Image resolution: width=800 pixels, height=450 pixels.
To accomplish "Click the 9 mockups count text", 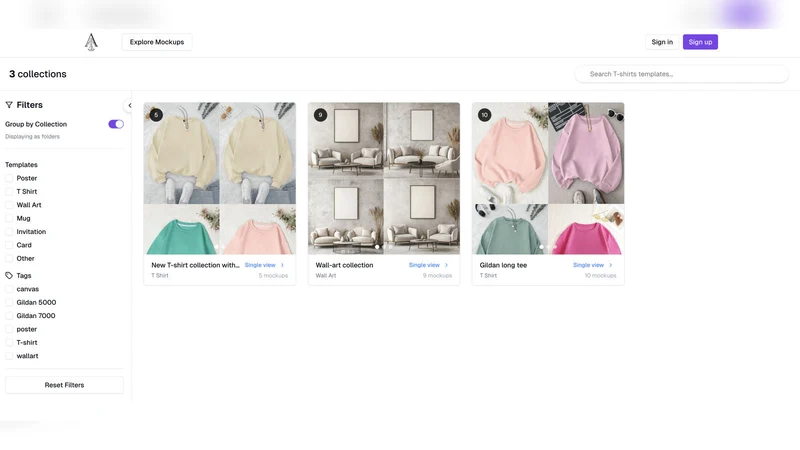I will (x=437, y=276).
